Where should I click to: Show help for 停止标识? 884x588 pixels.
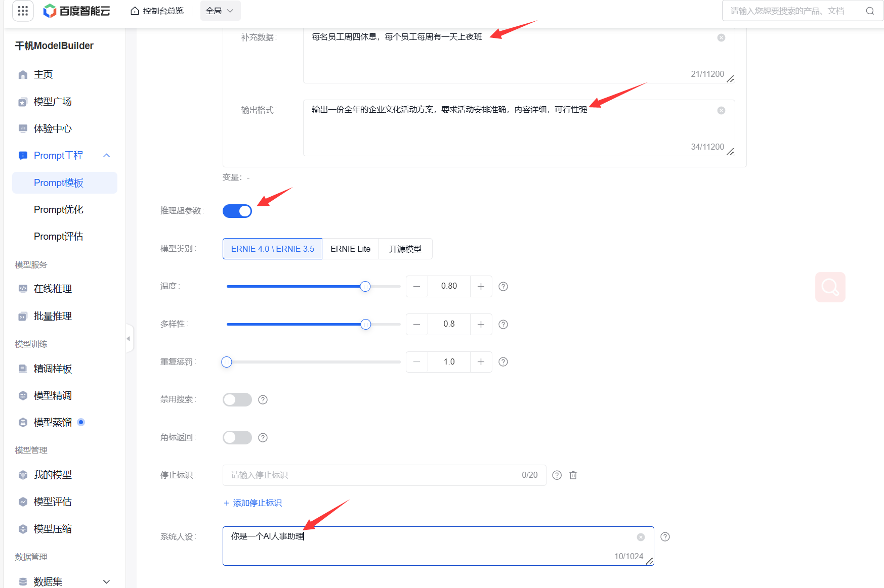pos(557,475)
